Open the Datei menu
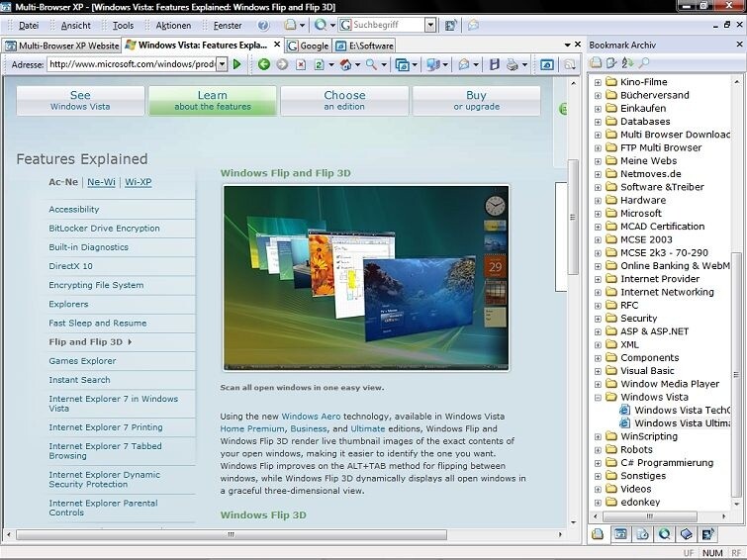This screenshot has width=747, height=560. [29, 26]
